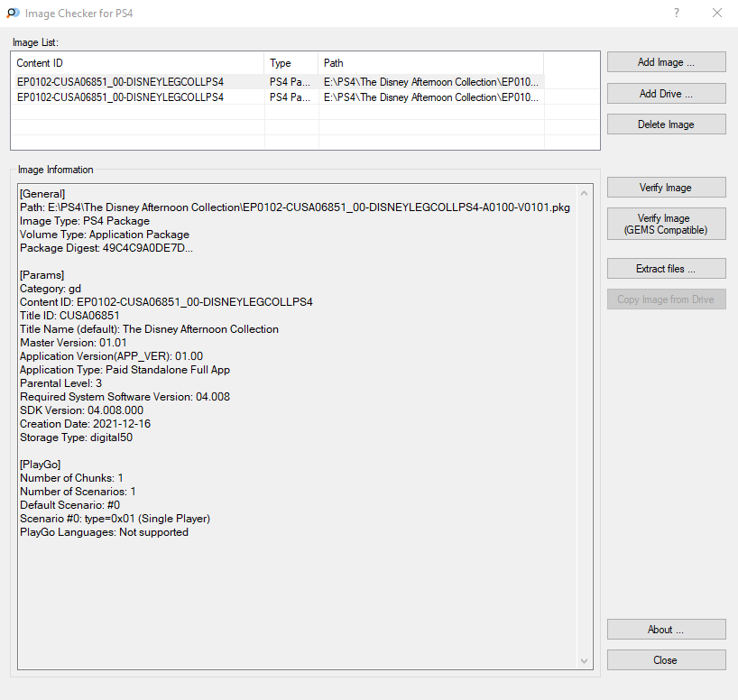This screenshot has height=700, width=738.
Task: Click the Type cell of the first image row
Action: pyautogui.click(x=290, y=82)
